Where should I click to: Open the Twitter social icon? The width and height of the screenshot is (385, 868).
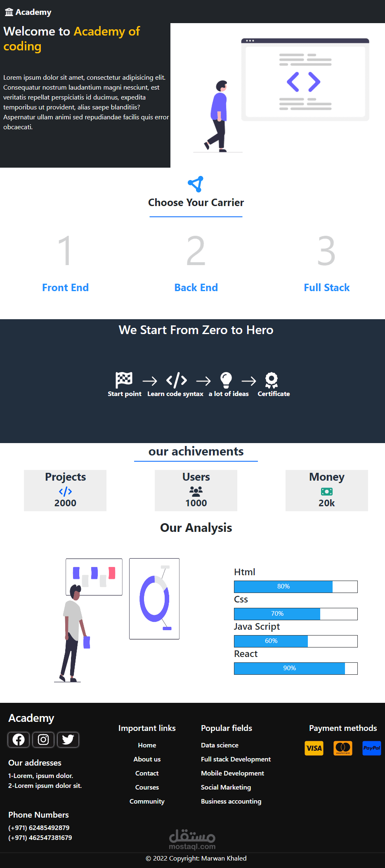(x=68, y=740)
